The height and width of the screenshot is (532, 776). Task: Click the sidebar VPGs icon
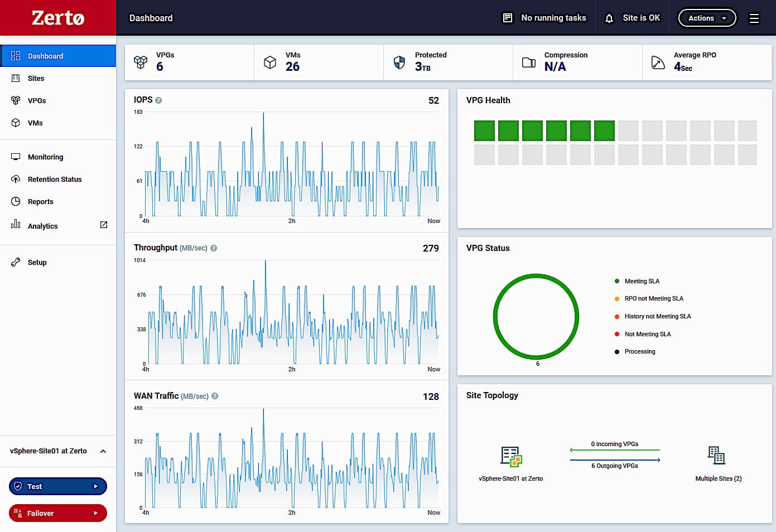click(16, 100)
